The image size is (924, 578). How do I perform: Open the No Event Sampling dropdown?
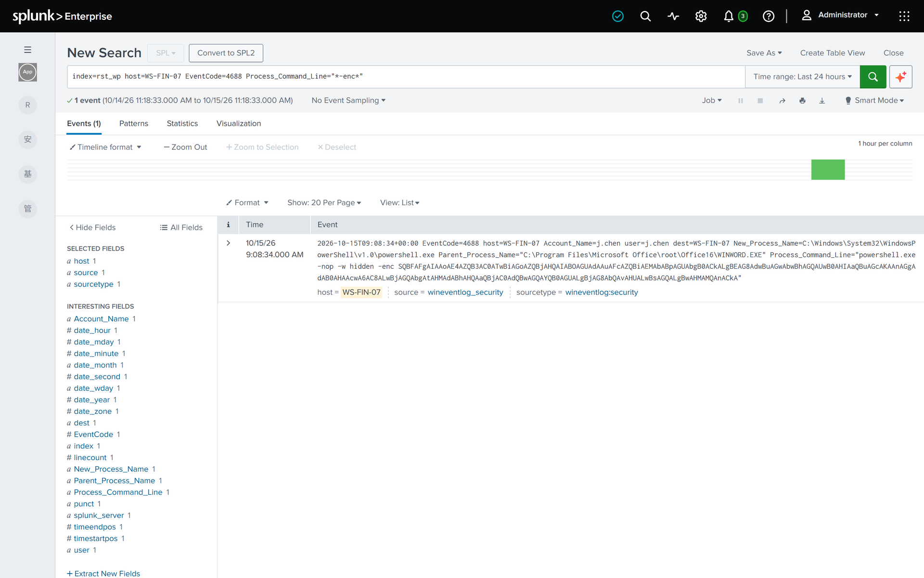pos(348,101)
